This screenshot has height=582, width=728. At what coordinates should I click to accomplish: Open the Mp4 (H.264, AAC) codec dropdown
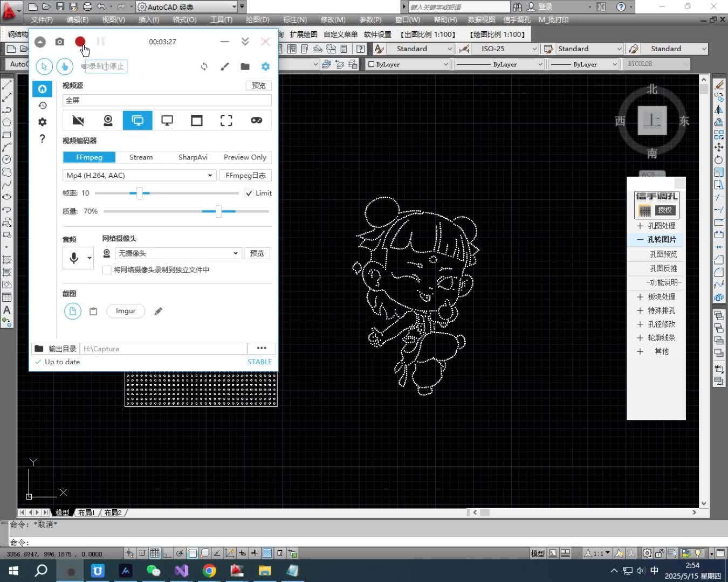pyautogui.click(x=139, y=175)
